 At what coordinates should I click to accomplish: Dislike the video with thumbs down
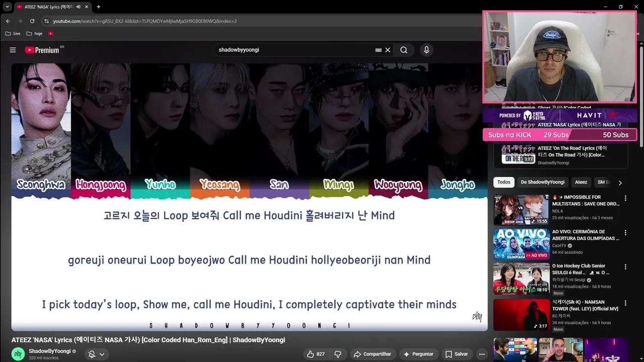tap(338, 354)
